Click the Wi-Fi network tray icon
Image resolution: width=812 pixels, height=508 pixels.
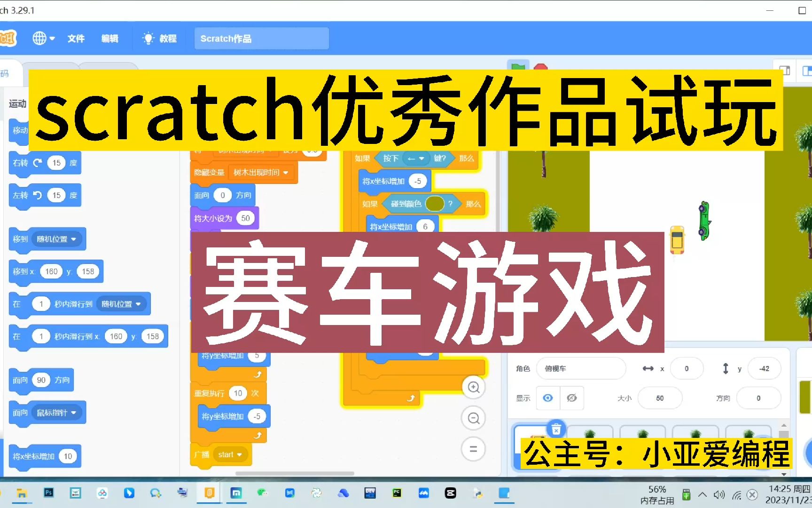click(x=737, y=495)
